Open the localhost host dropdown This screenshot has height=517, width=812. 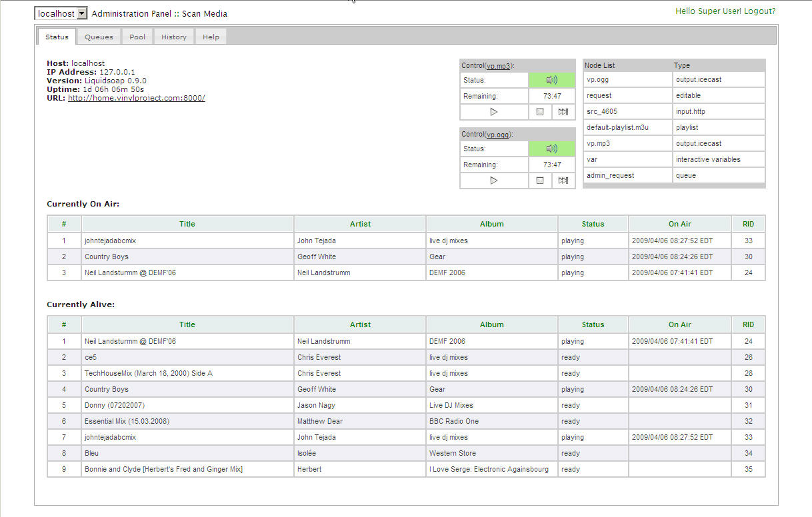(x=82, y=13)
